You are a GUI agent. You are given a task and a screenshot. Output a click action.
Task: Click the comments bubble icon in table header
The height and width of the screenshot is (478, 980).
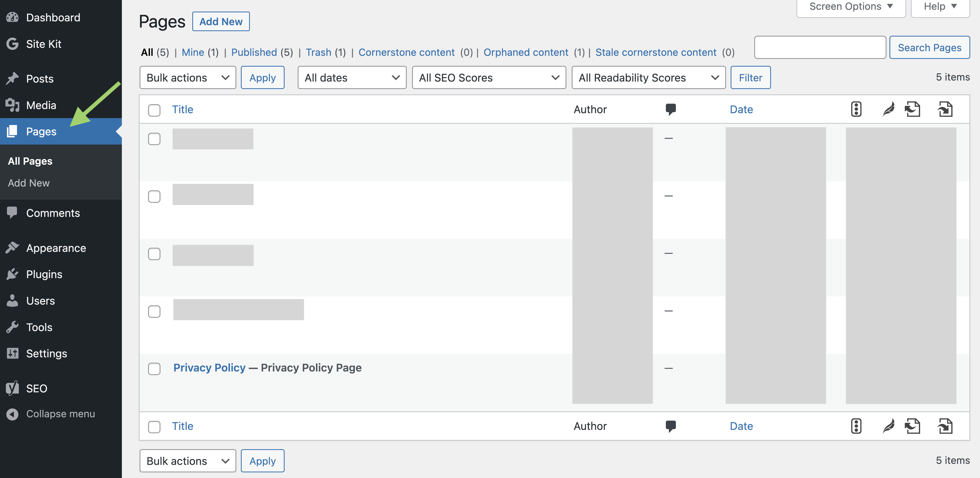671,109
